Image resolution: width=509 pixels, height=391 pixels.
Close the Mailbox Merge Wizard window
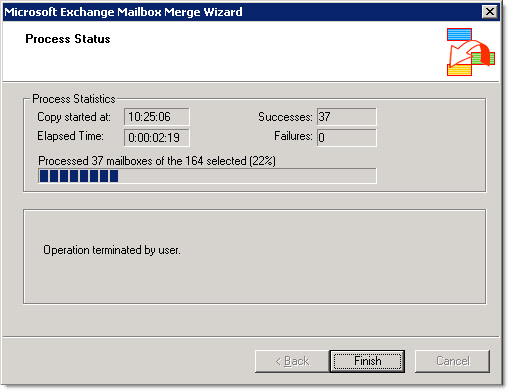click(x=490, y=12)
